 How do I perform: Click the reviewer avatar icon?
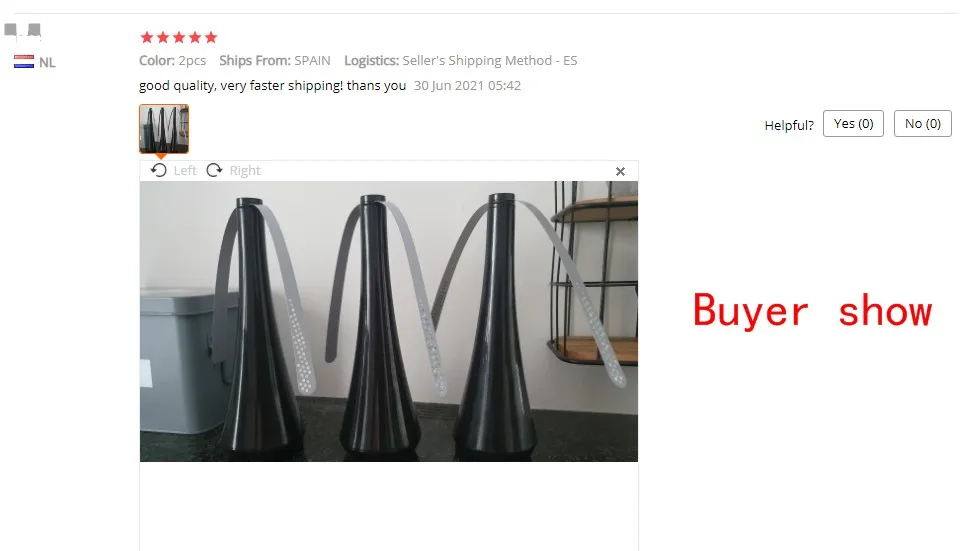point(23,30)
